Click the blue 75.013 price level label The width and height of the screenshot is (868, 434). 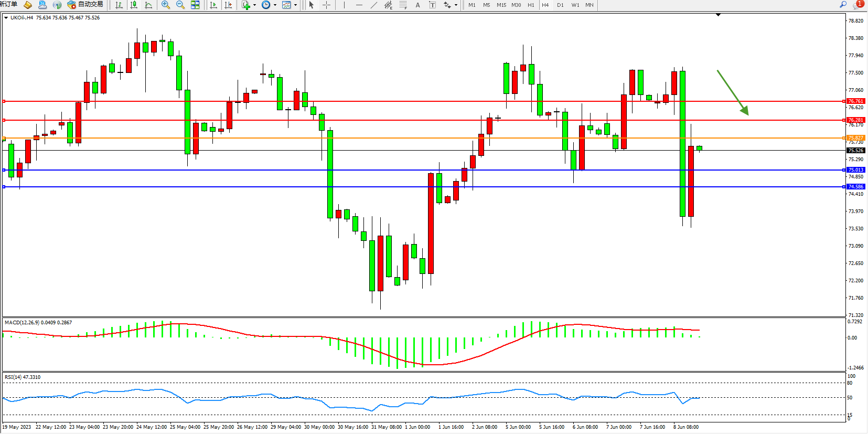point(855,170)
